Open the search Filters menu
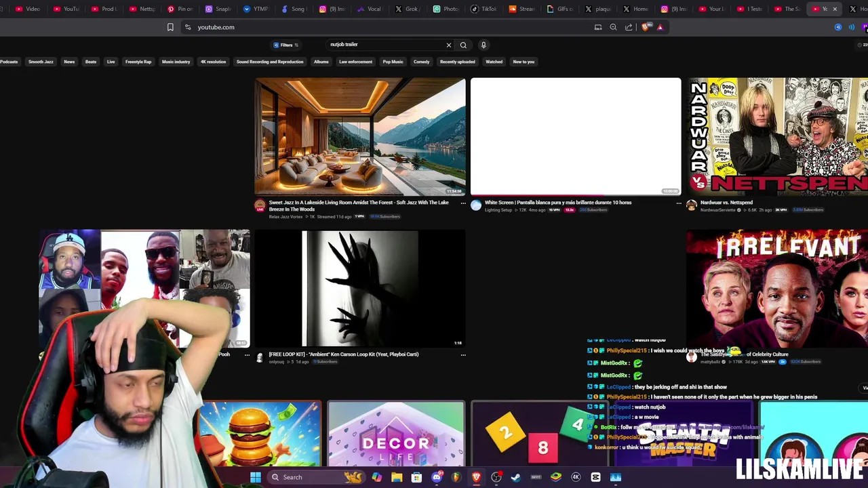868x488 pixels. [286, 45]
